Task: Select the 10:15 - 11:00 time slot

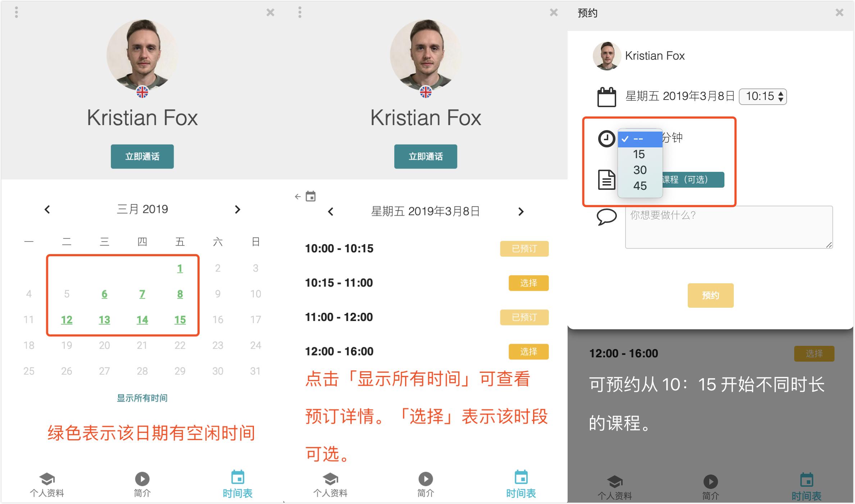Action: (528, 283)
